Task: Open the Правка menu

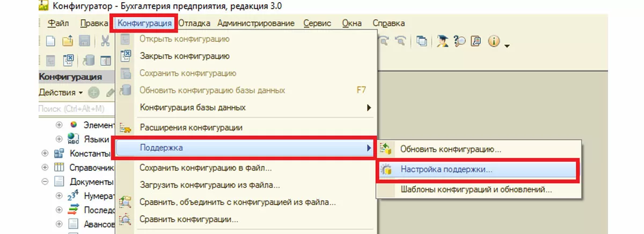Action: (94, 23)
